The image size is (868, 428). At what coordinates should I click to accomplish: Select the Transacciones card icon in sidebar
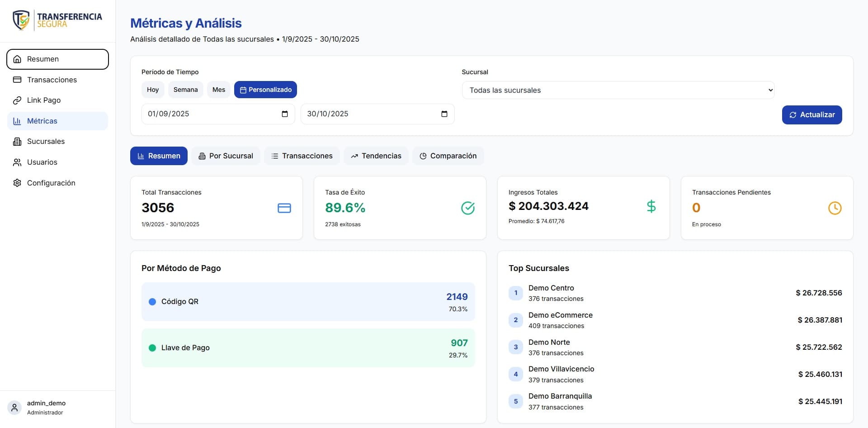tap(17, 80)
